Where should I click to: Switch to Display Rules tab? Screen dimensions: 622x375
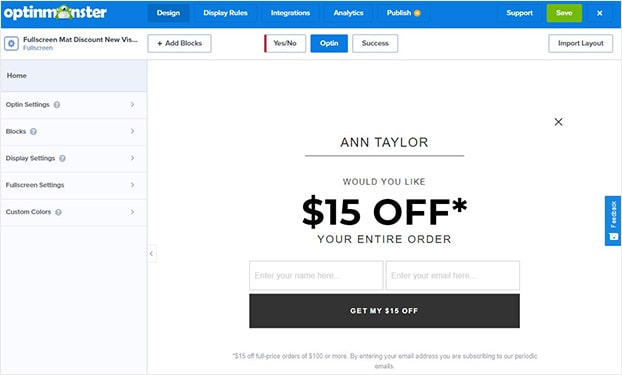click(x=225, y=13)
